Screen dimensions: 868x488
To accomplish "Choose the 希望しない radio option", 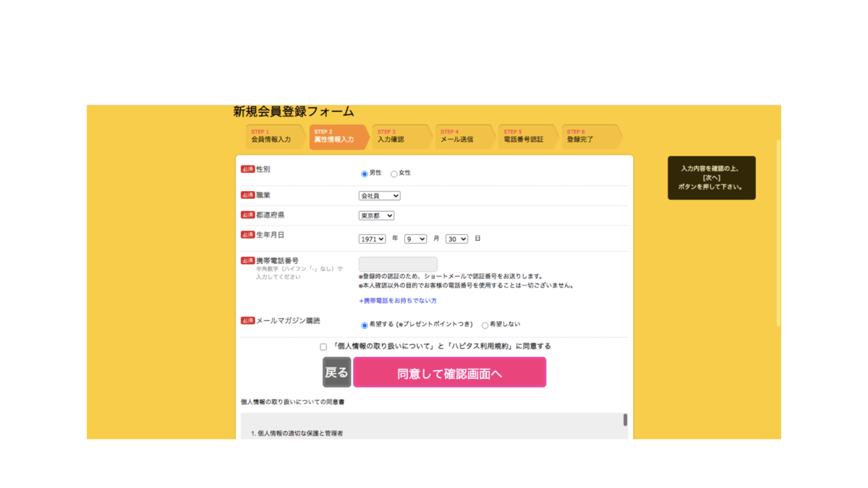I will tap(485, 325).
